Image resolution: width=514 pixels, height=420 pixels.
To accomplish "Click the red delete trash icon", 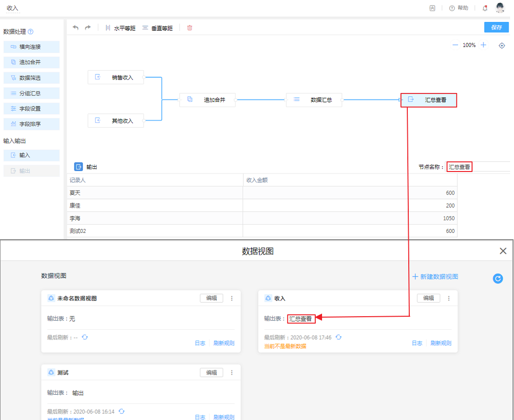I will click(x=190, y=28).
